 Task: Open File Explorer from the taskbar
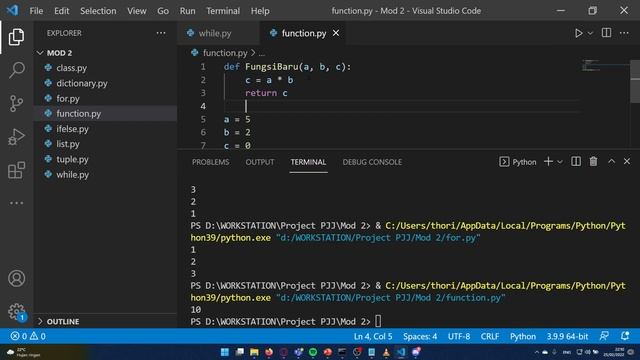(x=254, y=352)
